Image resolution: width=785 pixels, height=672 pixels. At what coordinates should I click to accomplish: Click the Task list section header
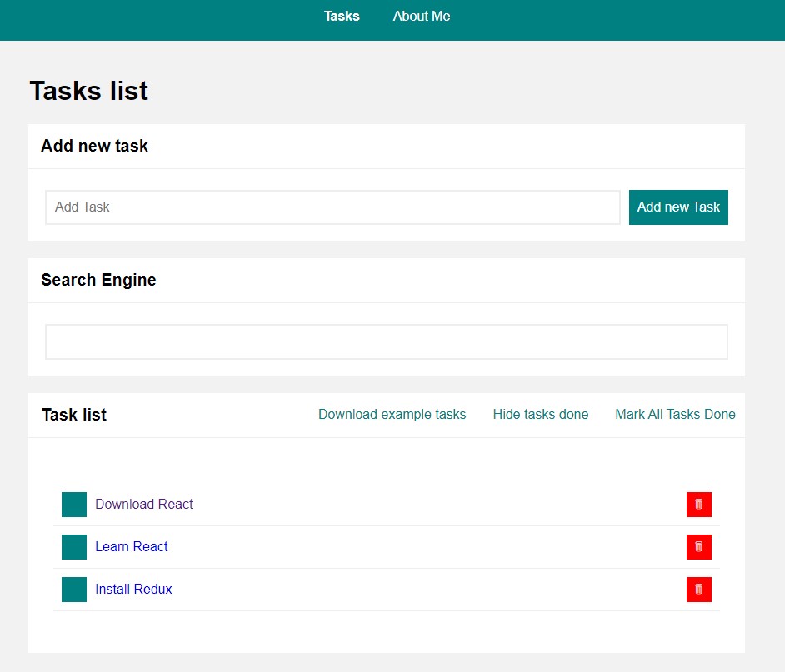coord(73,414)
